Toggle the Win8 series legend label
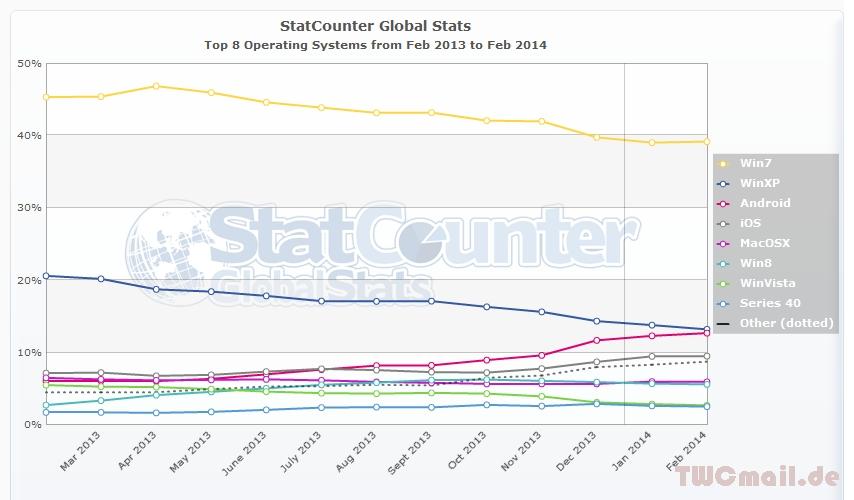This screenshot has height=500, width=854. pyautogui.click(x=756, y=263)
